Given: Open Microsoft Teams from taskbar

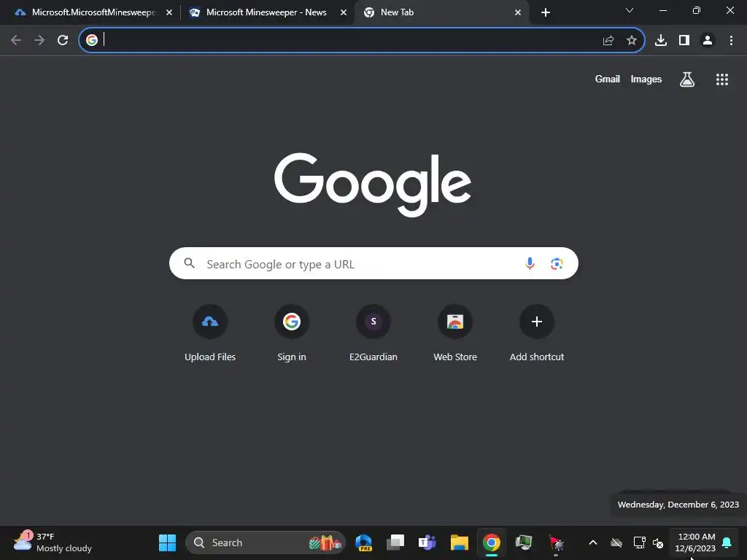Looking at the screenshot, I should [427, 542].
